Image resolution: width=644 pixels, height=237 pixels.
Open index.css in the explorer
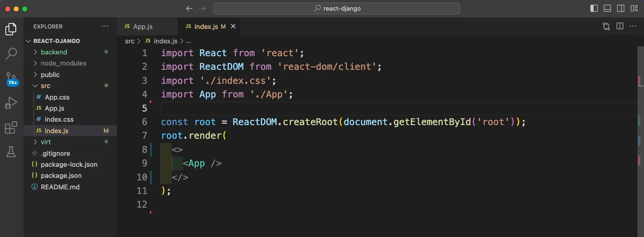pyautogui.click(x=70, y=119)
